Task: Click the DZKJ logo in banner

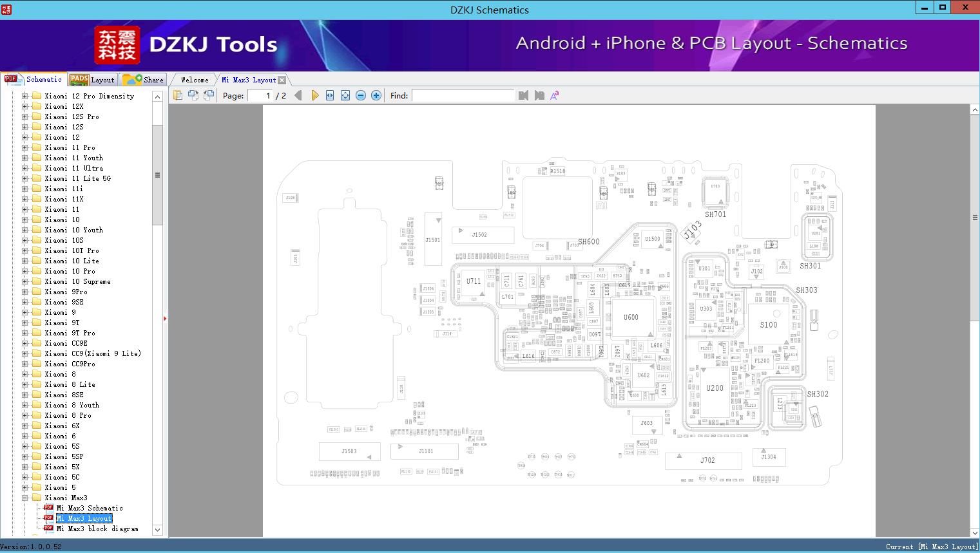Action: coord(117,45)
